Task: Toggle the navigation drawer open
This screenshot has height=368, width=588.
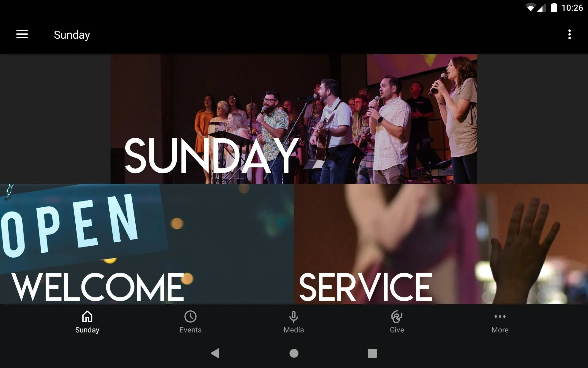Action: tap(22, 35)
